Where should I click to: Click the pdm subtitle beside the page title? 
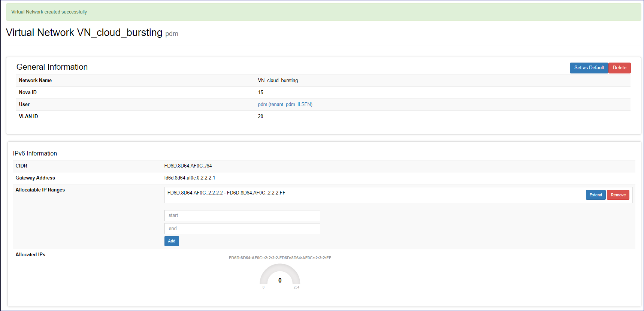point(172,34)
